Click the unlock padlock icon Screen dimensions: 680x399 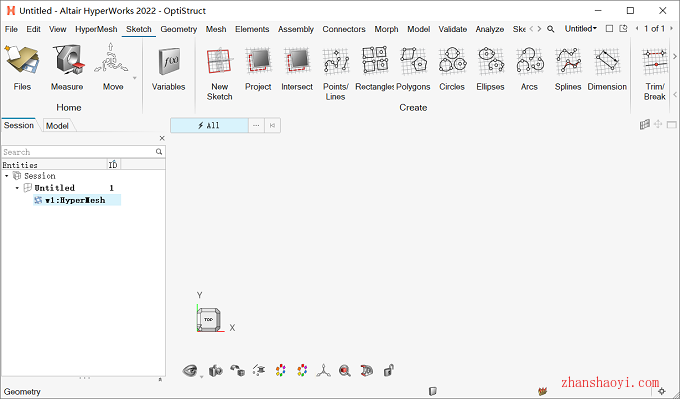click(388, 371)
